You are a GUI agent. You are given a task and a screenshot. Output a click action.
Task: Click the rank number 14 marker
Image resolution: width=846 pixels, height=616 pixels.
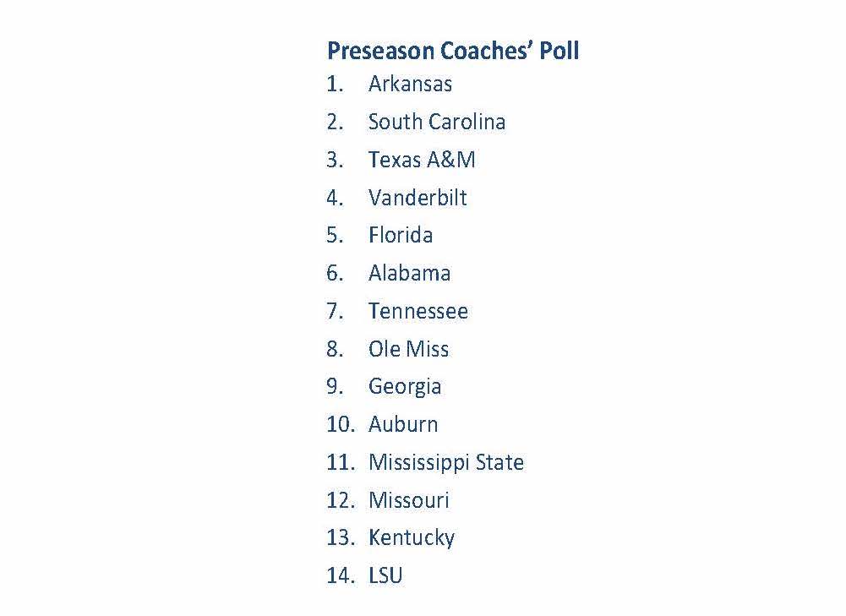coord(339,575)
